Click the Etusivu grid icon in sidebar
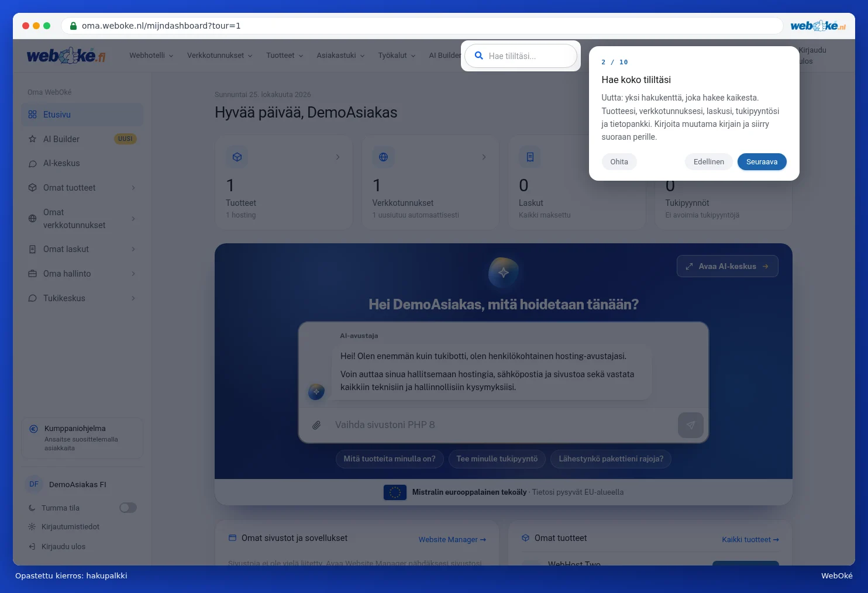 [x=32, y=115]
